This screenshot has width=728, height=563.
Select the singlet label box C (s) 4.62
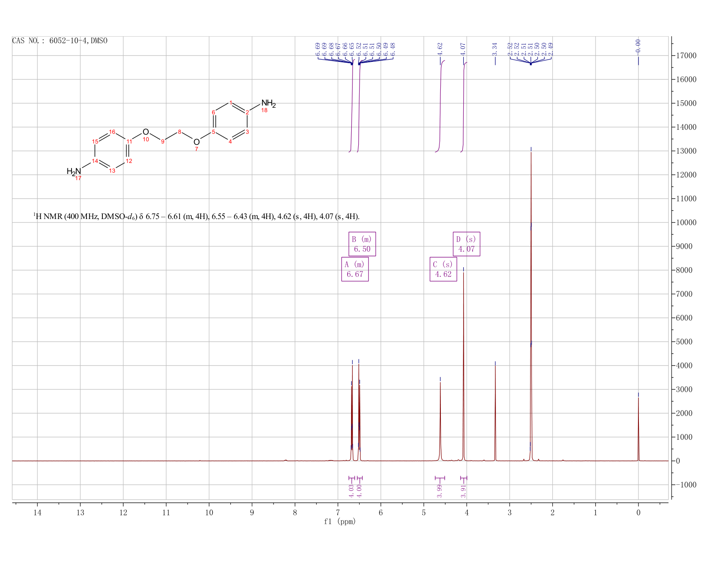coord(443,269)
